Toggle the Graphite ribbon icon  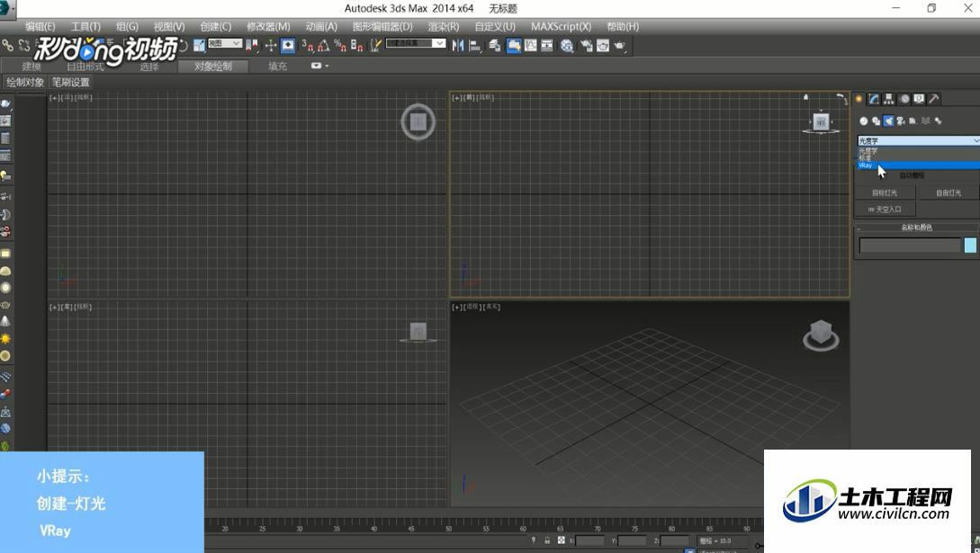514,46
